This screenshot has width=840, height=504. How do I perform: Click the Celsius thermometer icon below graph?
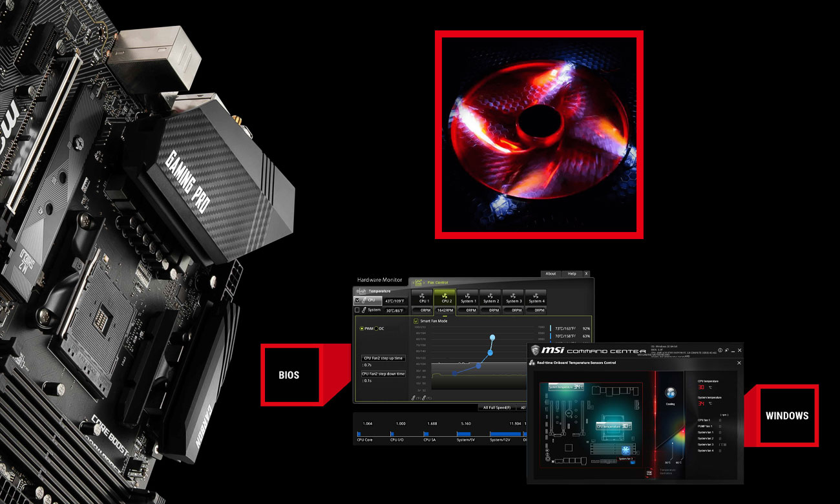[424, 398]
